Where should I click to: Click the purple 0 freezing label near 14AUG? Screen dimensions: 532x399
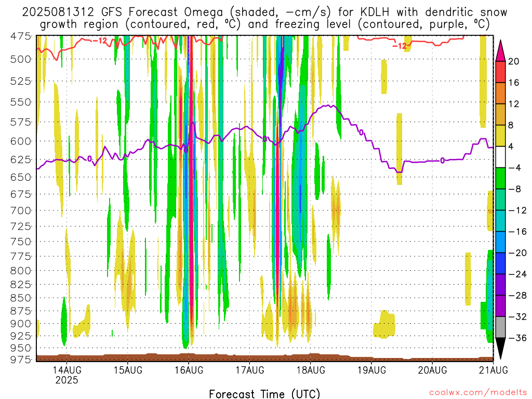pyautogui.click(x=89, y=159)
